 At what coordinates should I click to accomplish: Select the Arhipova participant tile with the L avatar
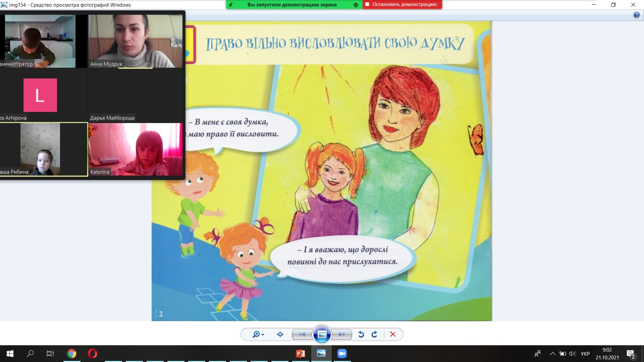point(43,95)
